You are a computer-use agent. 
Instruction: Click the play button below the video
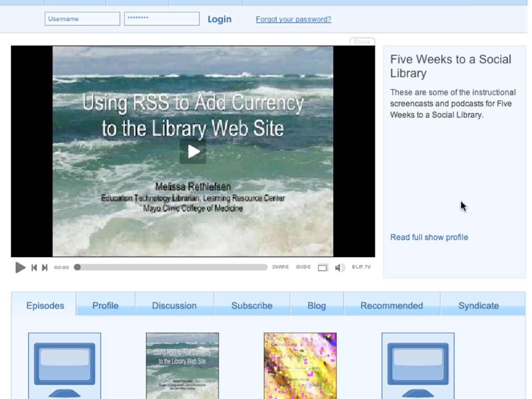20,268
